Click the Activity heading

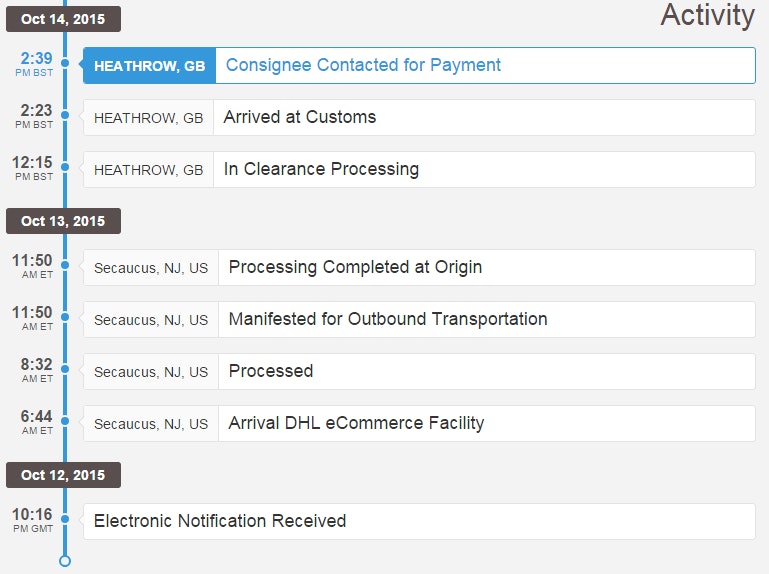pyautogui.click(x=707, y=16)
